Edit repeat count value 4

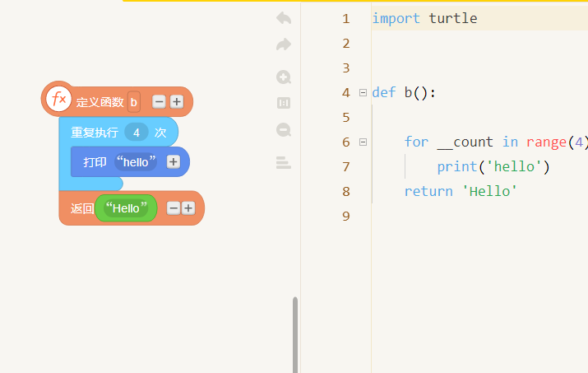click(x=137, y=133)
